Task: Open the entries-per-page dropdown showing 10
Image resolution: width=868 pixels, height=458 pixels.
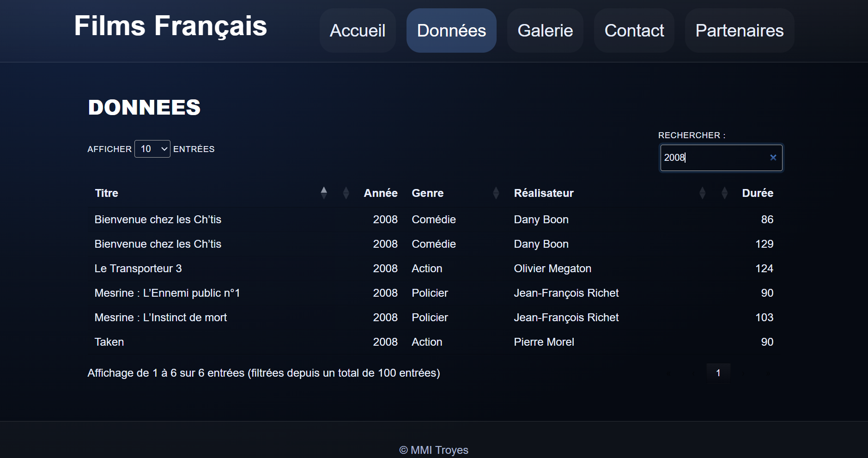Action: (152, 149)
